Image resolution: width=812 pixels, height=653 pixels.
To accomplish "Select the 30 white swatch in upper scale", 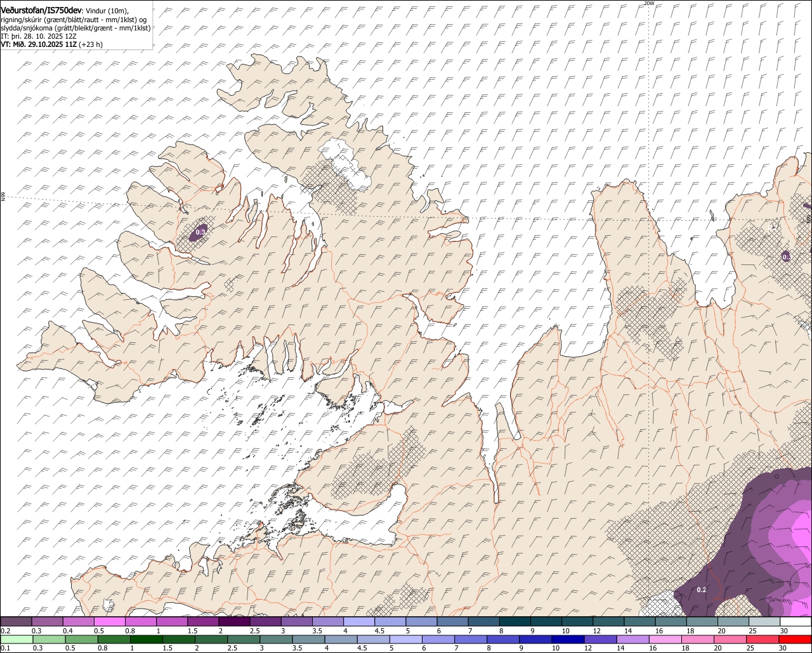I will (x=796, y=621).
